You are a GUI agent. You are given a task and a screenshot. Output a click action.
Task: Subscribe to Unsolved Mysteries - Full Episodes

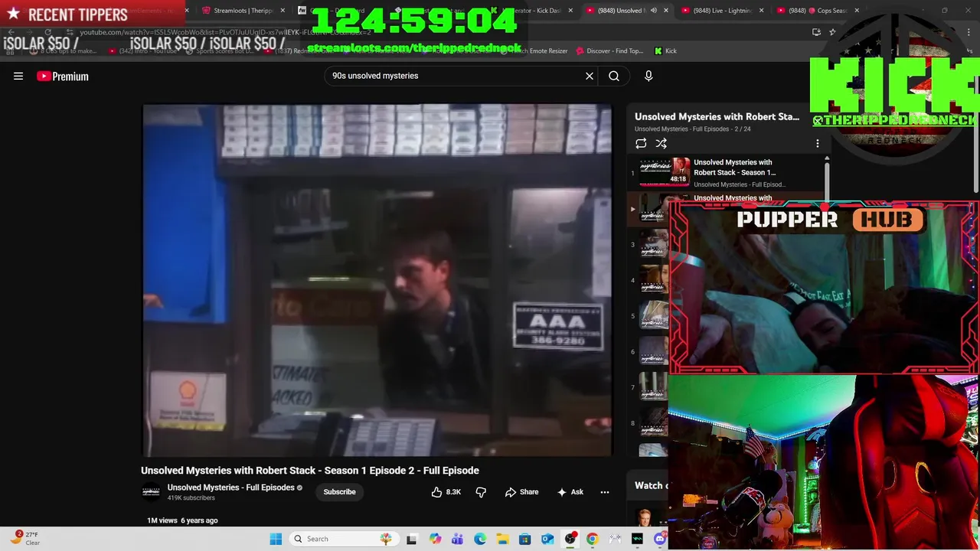339,492
